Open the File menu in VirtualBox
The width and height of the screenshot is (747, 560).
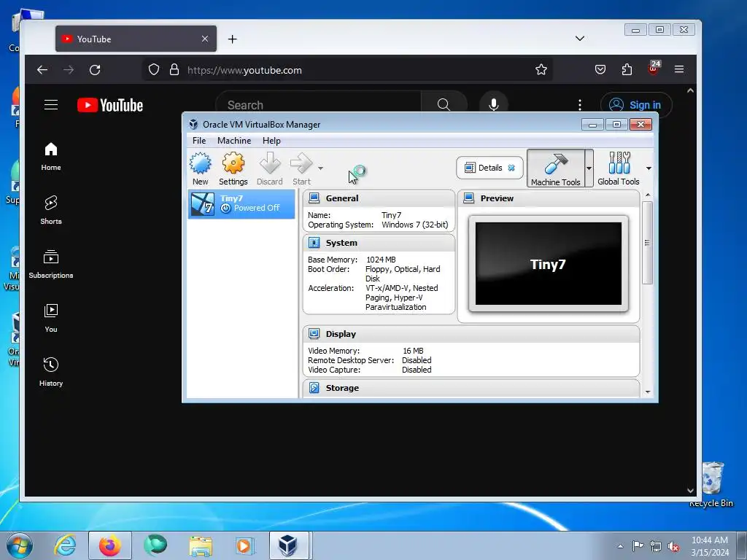click(199, 141)
